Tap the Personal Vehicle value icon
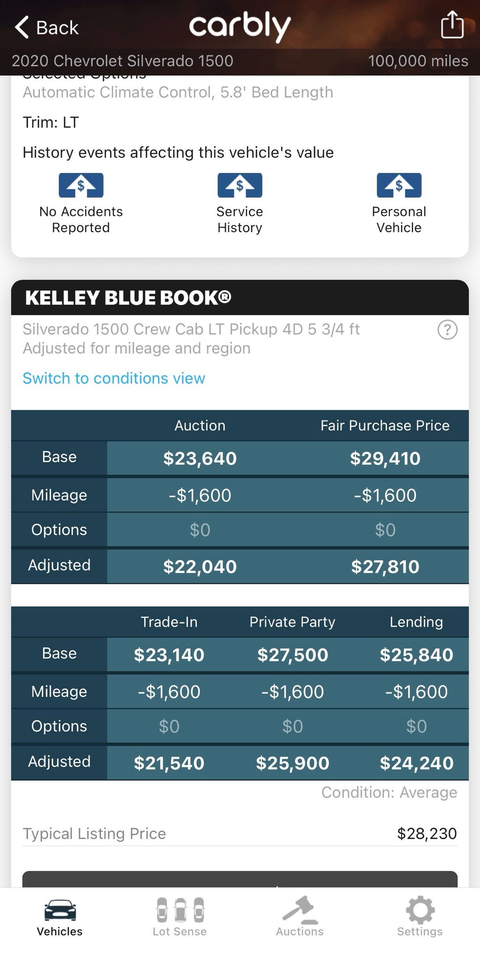Screen dimensions: 480x980 click(x=399, y=185)
